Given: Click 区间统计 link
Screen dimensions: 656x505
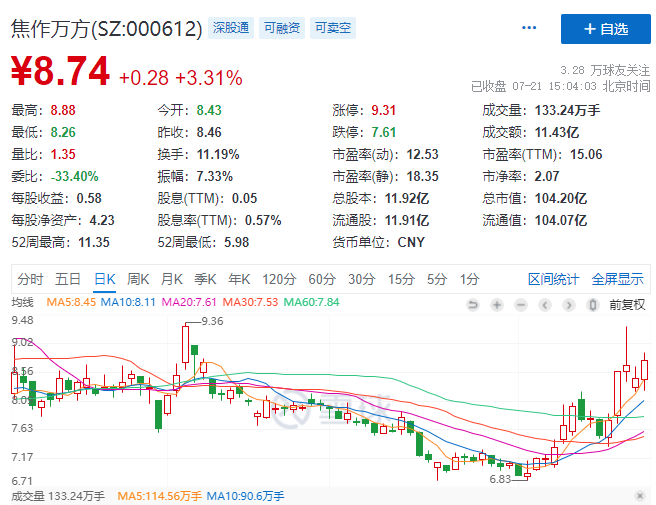Looking at the screenshot, I should point(554,279).
